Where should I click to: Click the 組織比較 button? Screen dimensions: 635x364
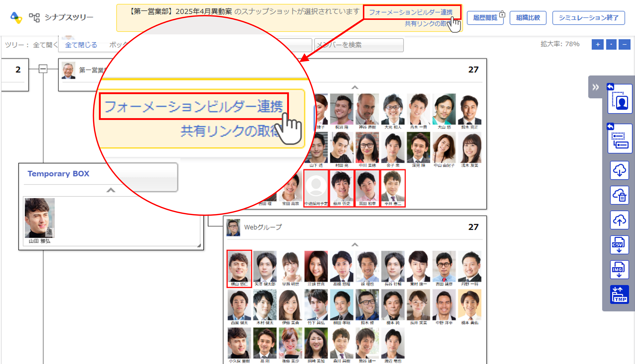pos(528,18)
